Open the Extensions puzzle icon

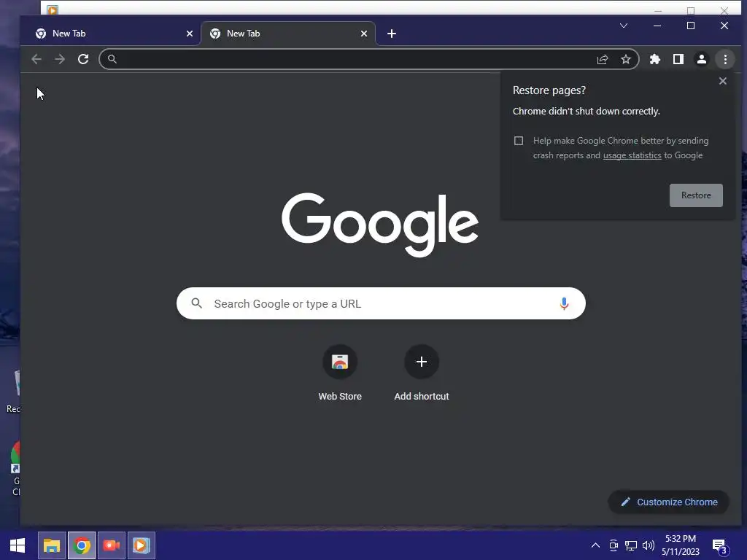655,59
